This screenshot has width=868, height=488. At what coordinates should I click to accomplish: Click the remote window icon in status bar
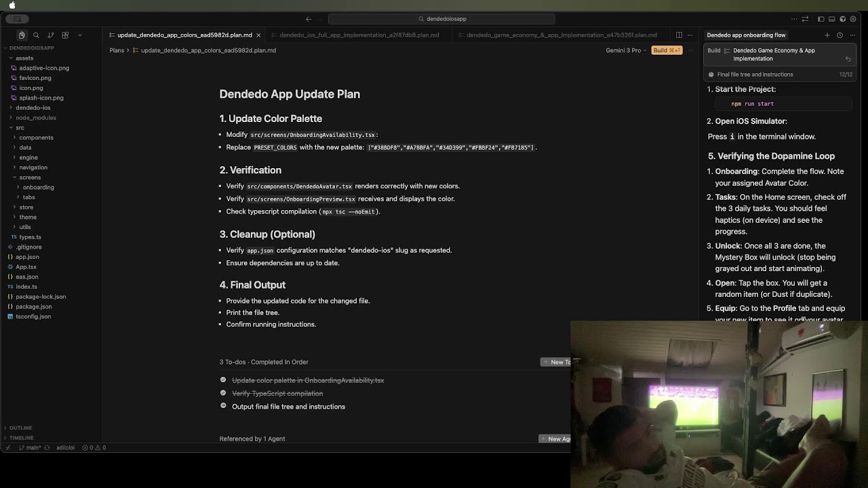tap(7, 447)
